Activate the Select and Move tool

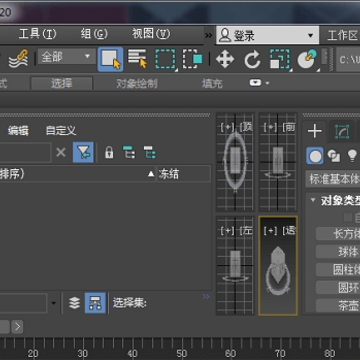pyautogui.click(x=225, y=59)
